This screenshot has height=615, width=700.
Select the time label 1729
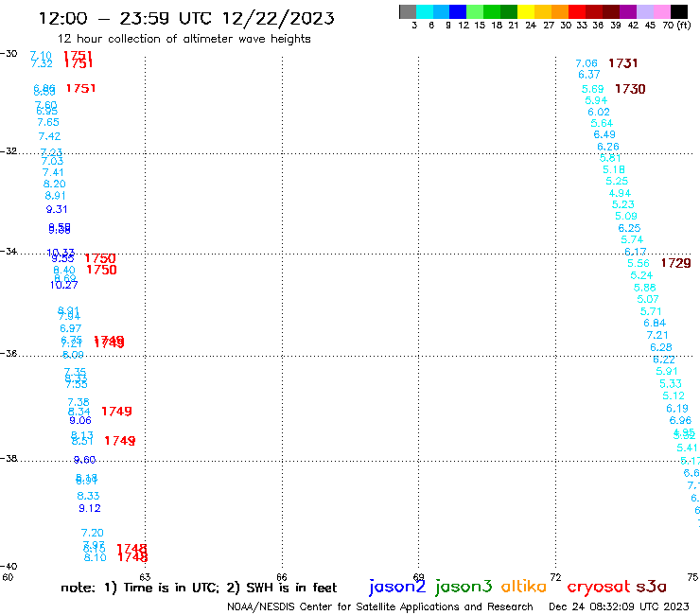click(x=676, y=264)
